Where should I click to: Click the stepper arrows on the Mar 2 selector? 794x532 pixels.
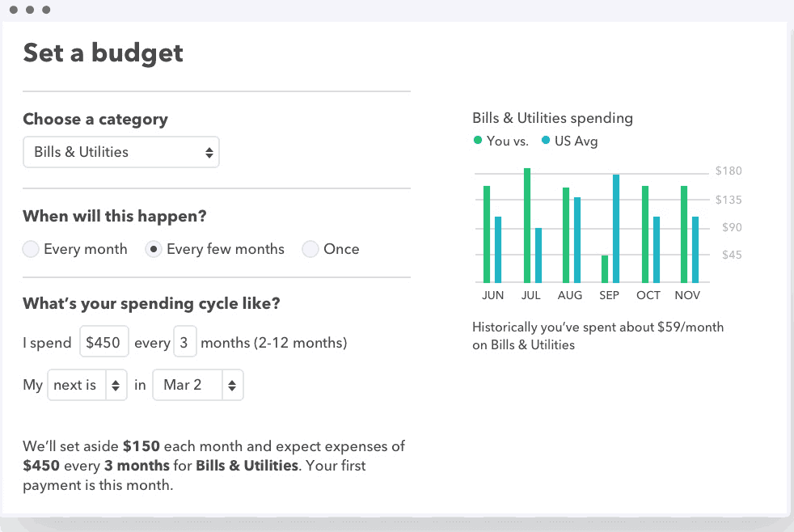coord(233,385)
